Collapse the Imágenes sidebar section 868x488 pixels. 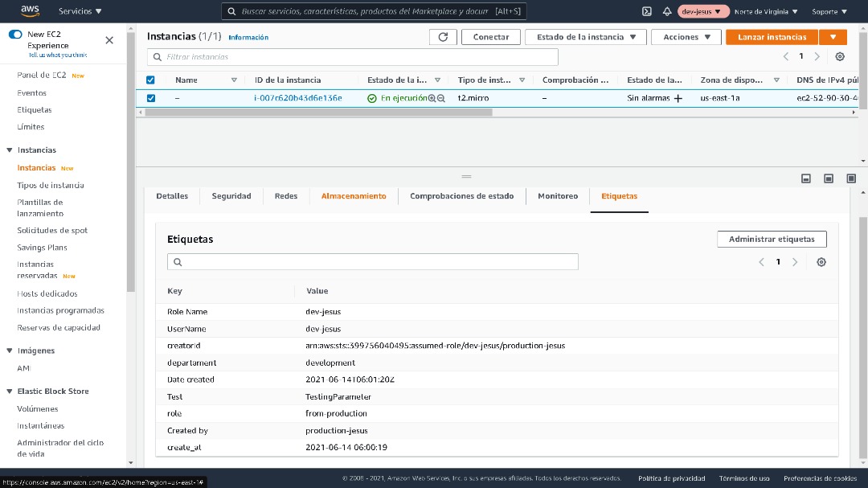pos(10,351)
